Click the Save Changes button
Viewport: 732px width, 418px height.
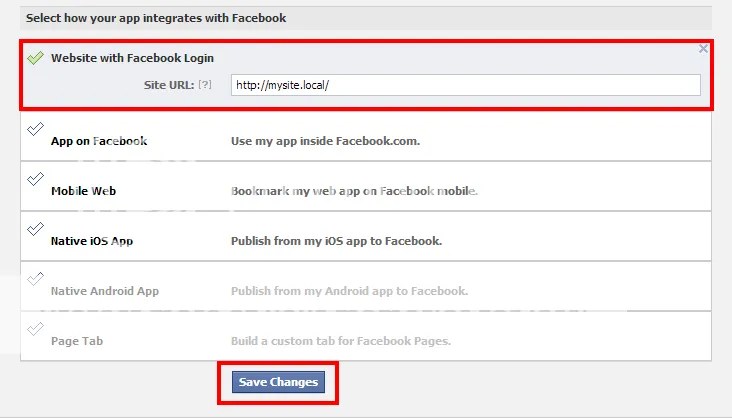tap(278, 382)
